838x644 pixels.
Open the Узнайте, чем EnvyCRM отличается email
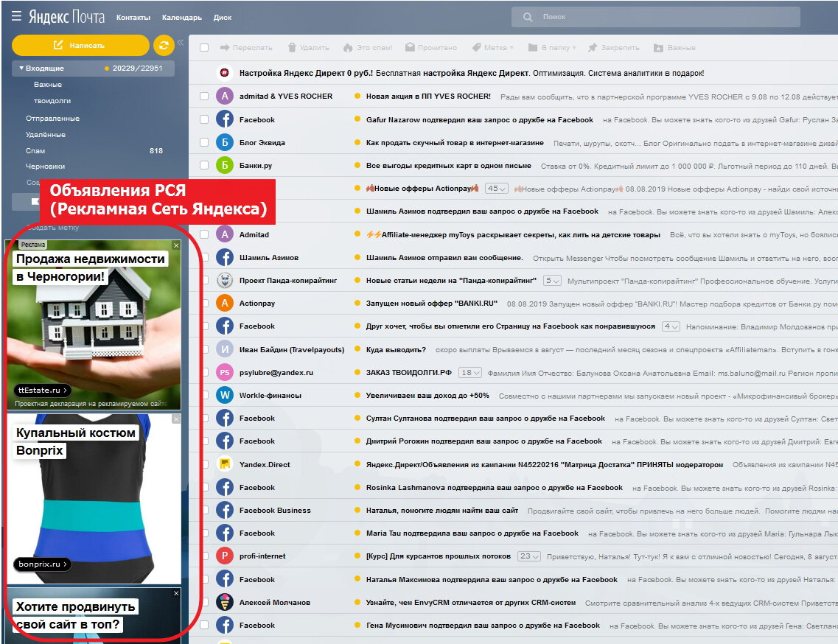tap(471, 602)
